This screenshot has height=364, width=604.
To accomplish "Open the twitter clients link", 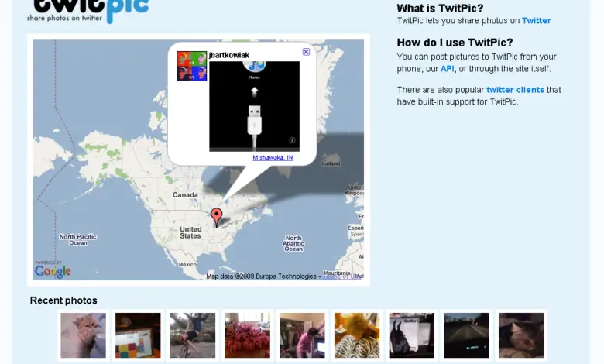I will click(515, 90).
